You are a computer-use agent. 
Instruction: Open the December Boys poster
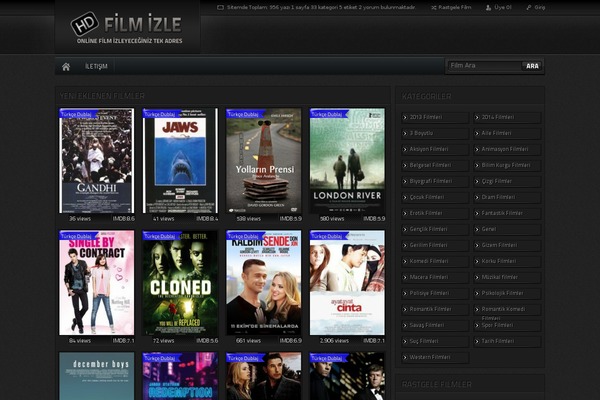pyautogui.click(x=96, y=376)
